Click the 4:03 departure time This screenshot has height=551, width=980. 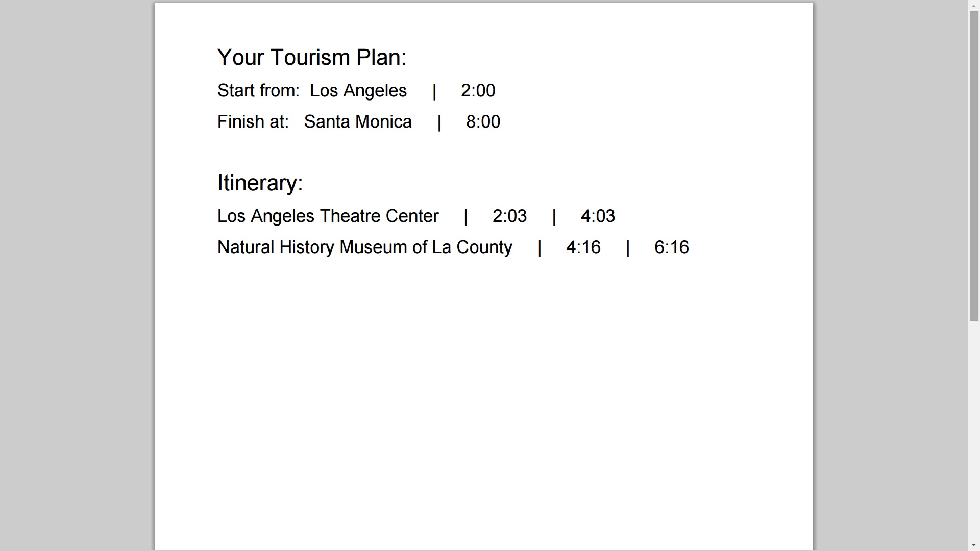[x=598, y=216]
